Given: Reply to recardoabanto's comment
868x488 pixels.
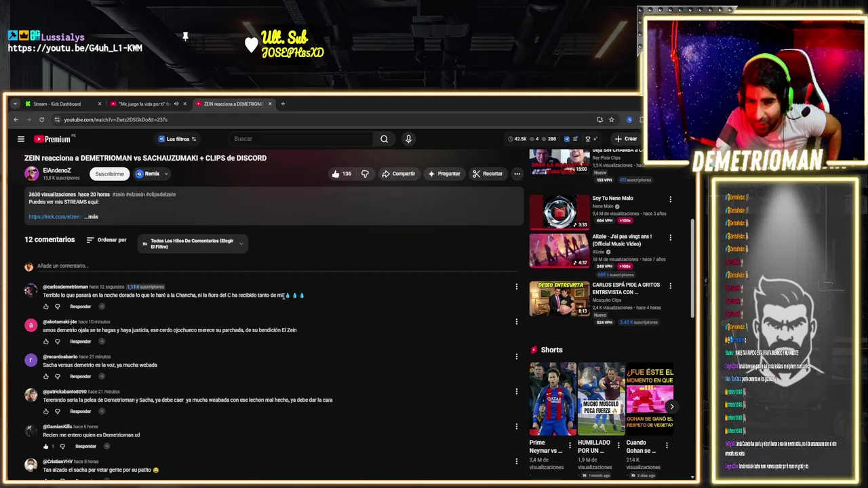Looking at the screenshot, I should 80,376.
